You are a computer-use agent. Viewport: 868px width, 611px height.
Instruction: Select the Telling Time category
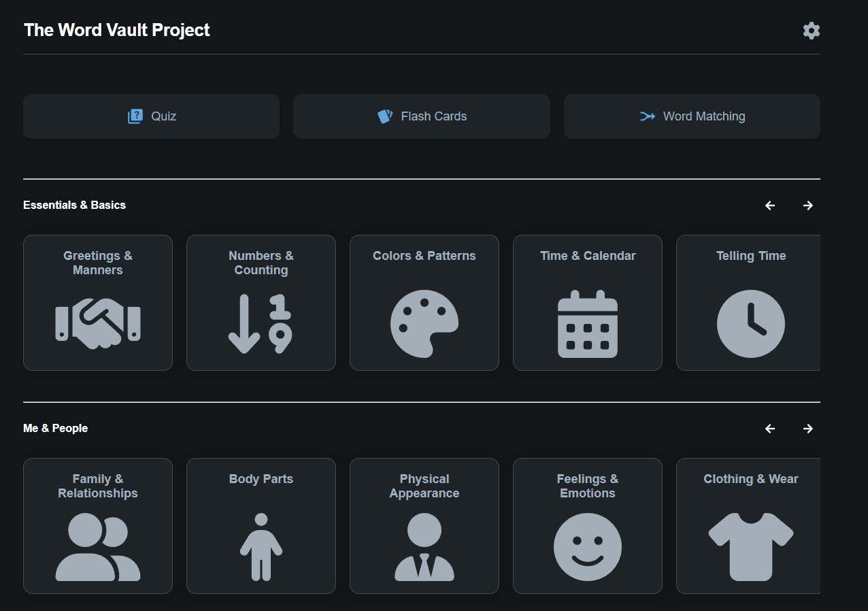click(748, 303)
